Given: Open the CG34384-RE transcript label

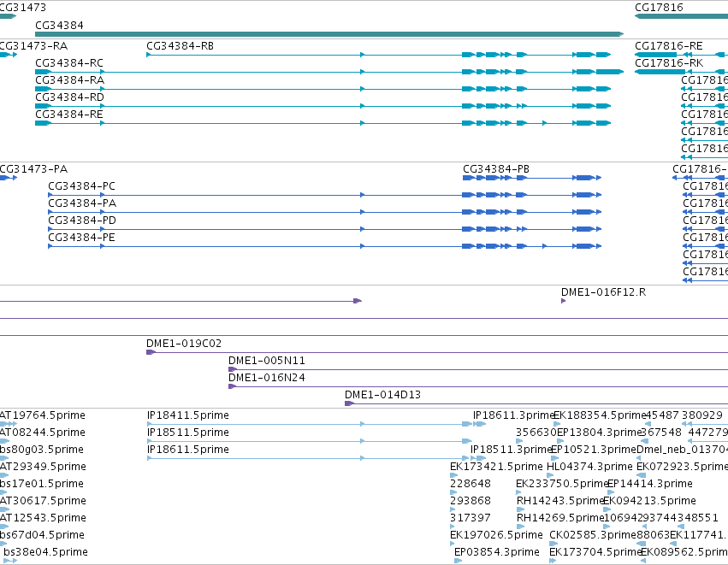Looking at the screenshot, I should tap(69, 115).
